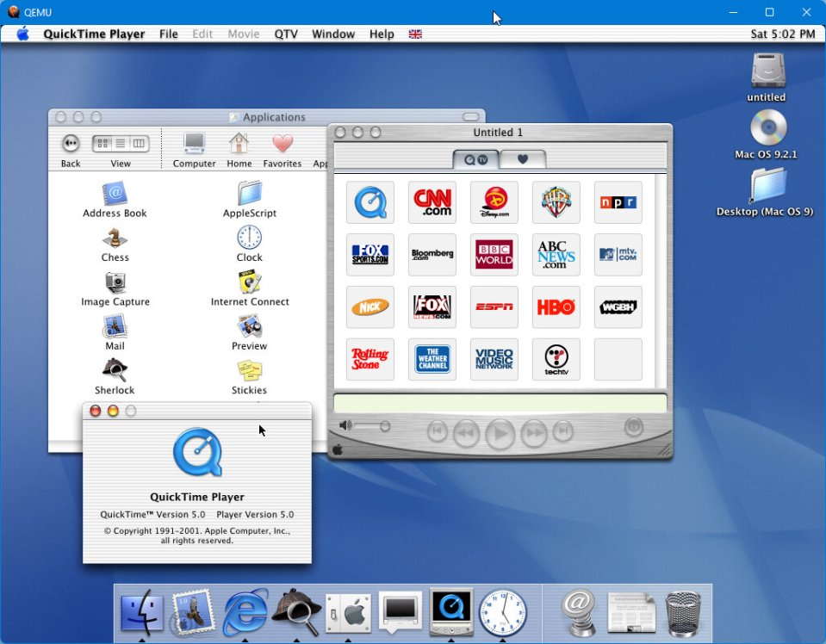Select the ESPN channel tile
This screenshot has height=644, width=826.
[494, 307]
